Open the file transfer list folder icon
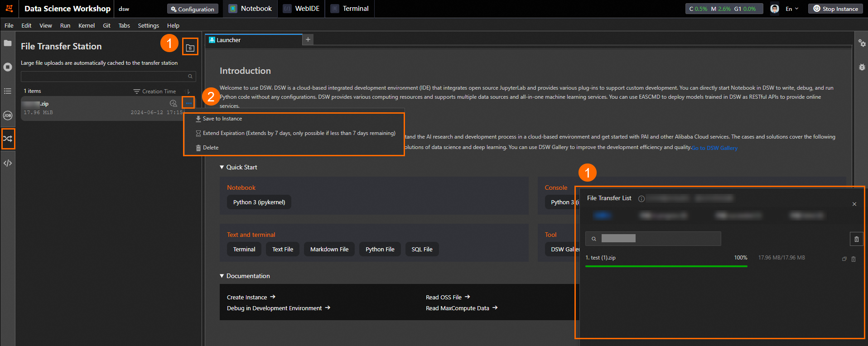The width and height of the screenshot is (868, 346). pyautogui.click(x=190, y=48)
